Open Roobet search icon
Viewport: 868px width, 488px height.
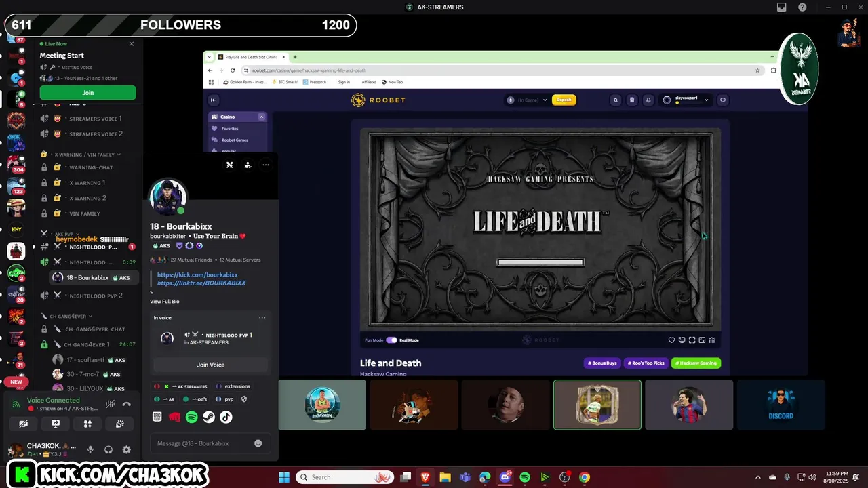[616, 100]
